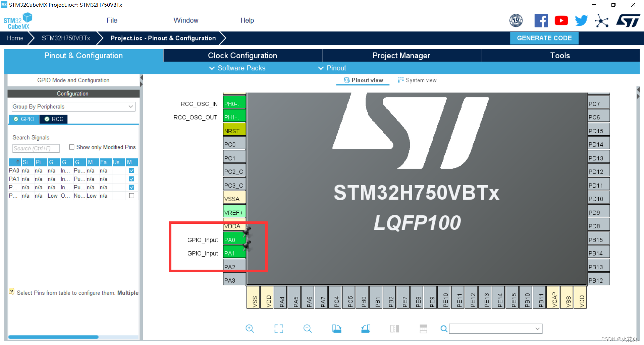Click the pin search magnifier icon
644x345 pixels.
pyautogui.click(x=444, y=329)
